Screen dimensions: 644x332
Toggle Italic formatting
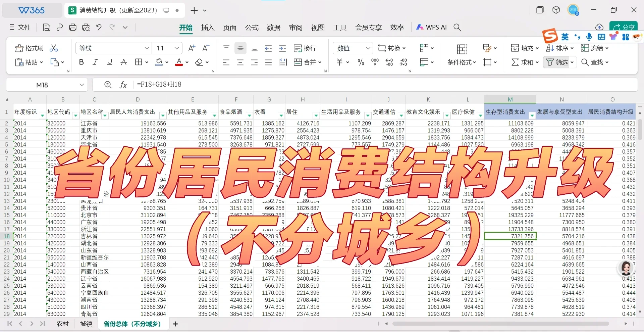(x=95, y=62)
